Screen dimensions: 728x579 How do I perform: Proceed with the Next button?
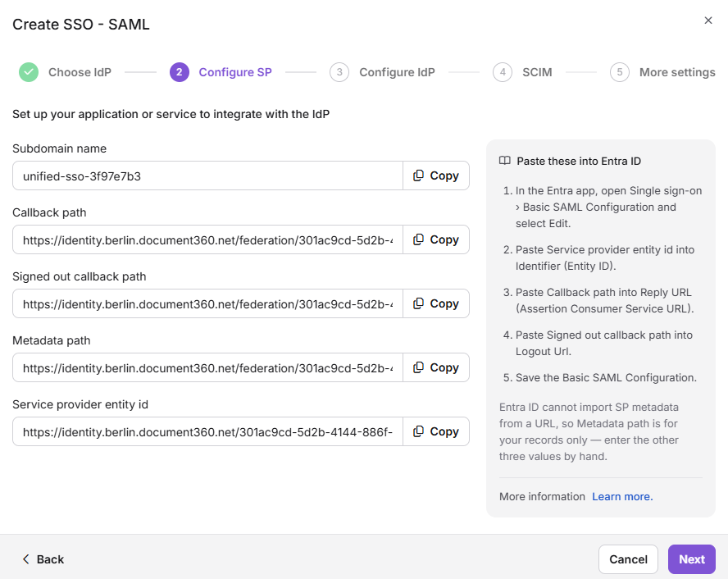(x=692, y=559)
